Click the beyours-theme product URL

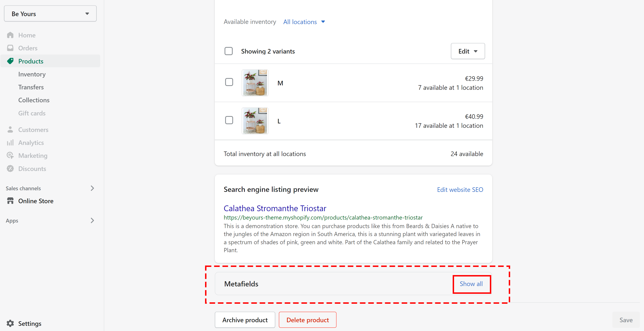coord(323,217)
